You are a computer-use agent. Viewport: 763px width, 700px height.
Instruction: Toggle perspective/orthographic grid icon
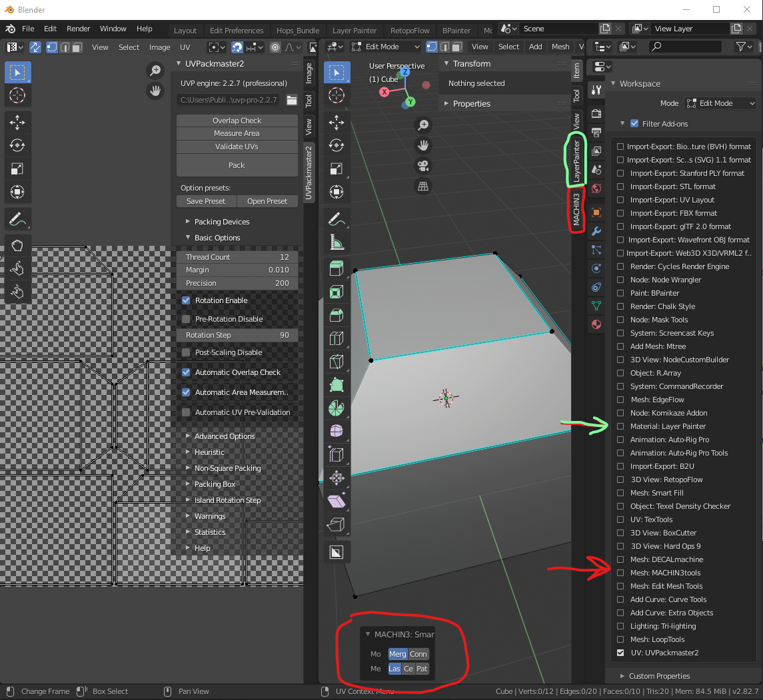click(423, 186)
